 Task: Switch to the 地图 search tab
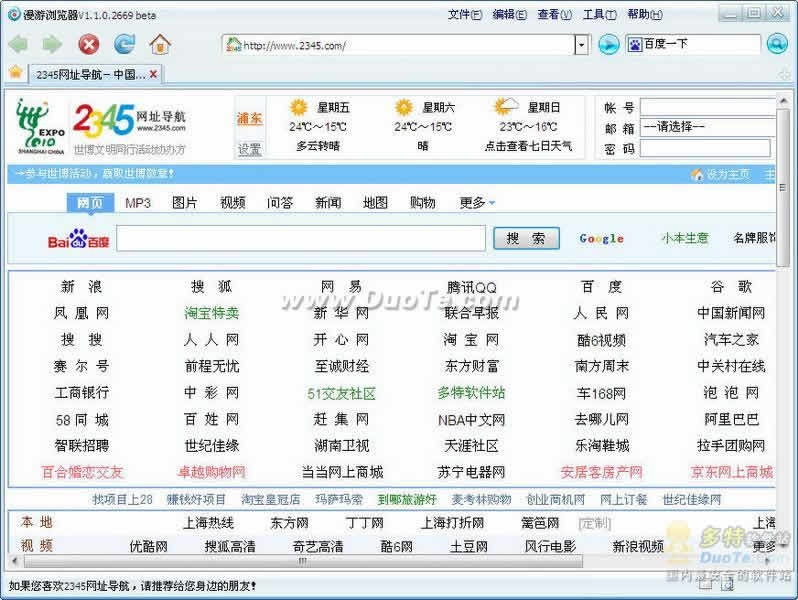click(375, 203)
